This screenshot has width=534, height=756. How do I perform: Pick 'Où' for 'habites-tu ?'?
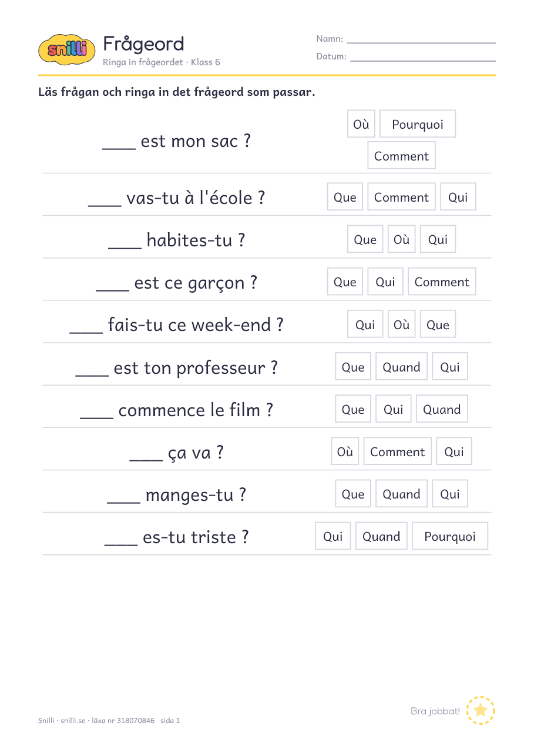pos(401,239)
